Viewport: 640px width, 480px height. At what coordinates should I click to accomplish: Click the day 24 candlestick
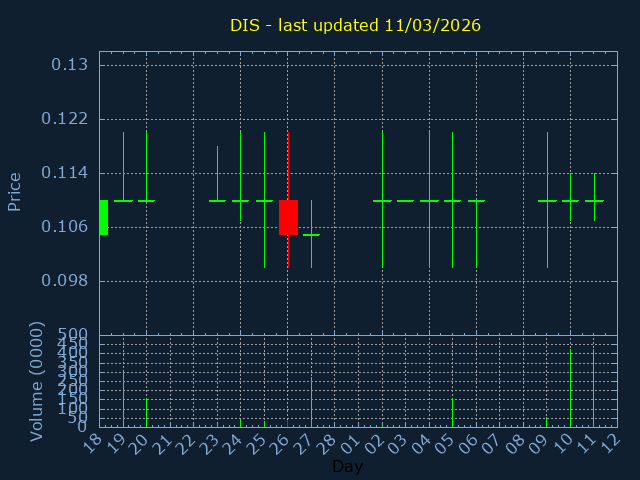coord(240,176)
